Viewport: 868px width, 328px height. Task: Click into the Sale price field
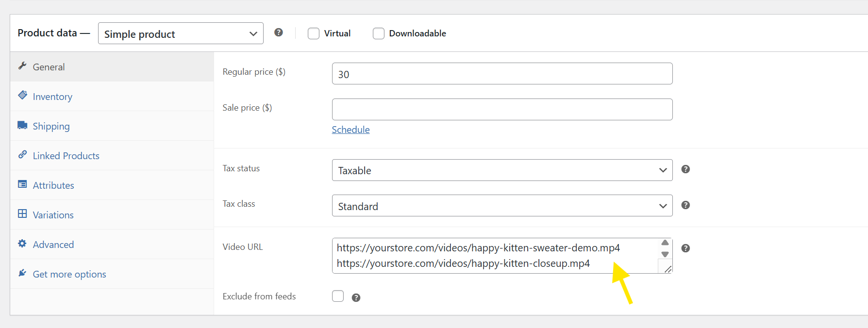pyautogui.click(x=502, y=110)
